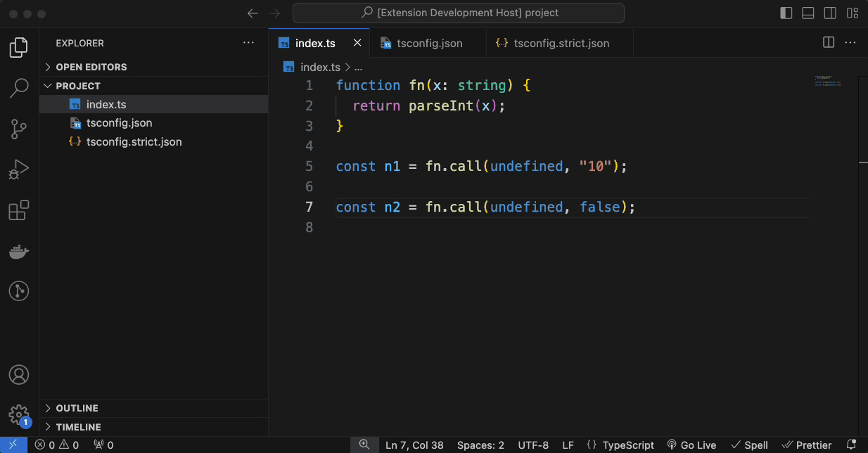Close the index.ts tab
Image resolution: width=868 pixels, height=453 pixels.
point(357,43)
